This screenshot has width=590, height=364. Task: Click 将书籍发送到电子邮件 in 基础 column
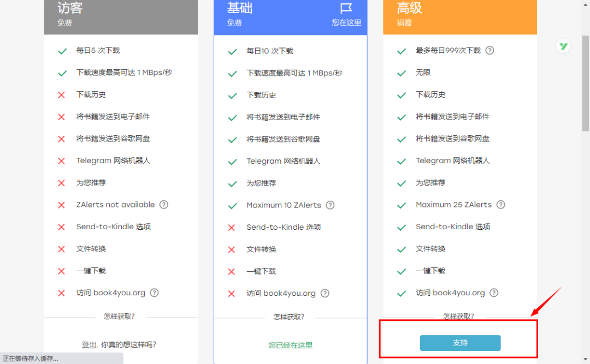click(284, 117)
